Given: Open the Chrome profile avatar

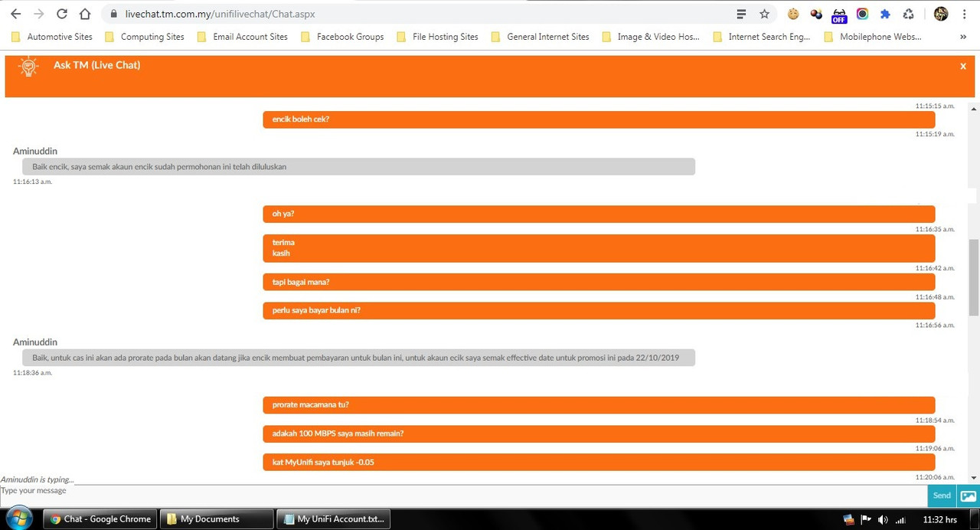Looking at the screenshot, I should coord(941,14).
